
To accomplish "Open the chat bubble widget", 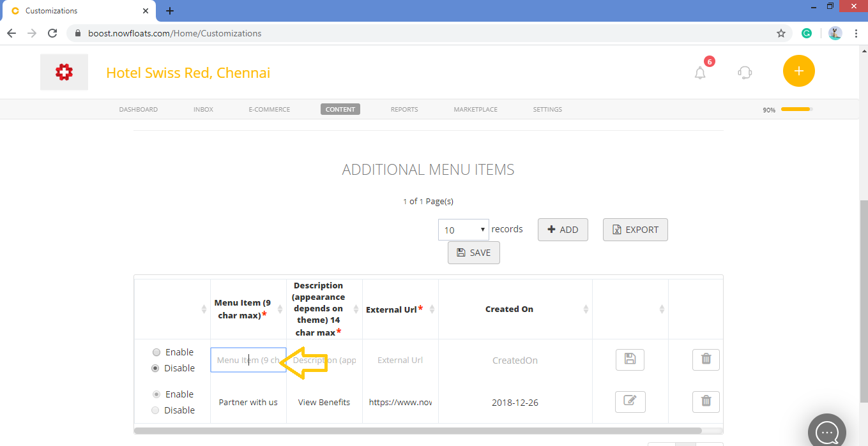I will click(826, 432).
